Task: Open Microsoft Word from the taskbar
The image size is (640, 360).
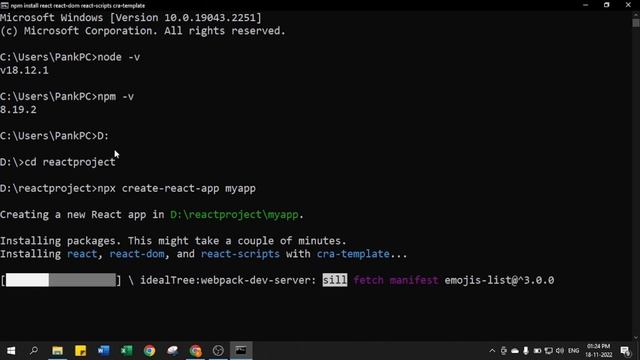Action: coord(103,351)
